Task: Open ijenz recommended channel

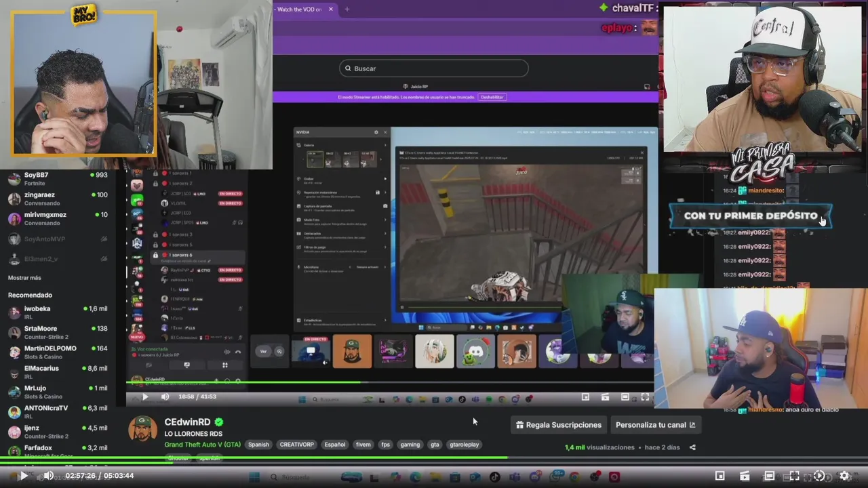Action: pyautogui.click(x=58, y=432)
